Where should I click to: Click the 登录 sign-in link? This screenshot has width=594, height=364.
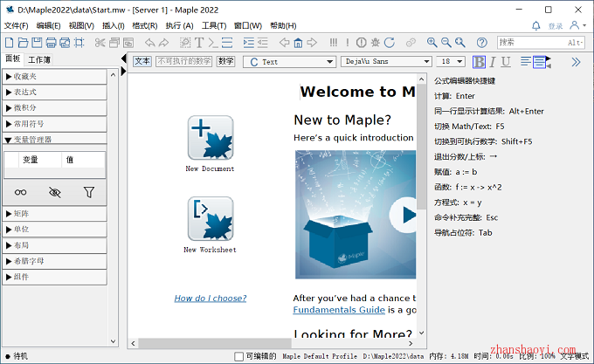(x=556, y=26)
